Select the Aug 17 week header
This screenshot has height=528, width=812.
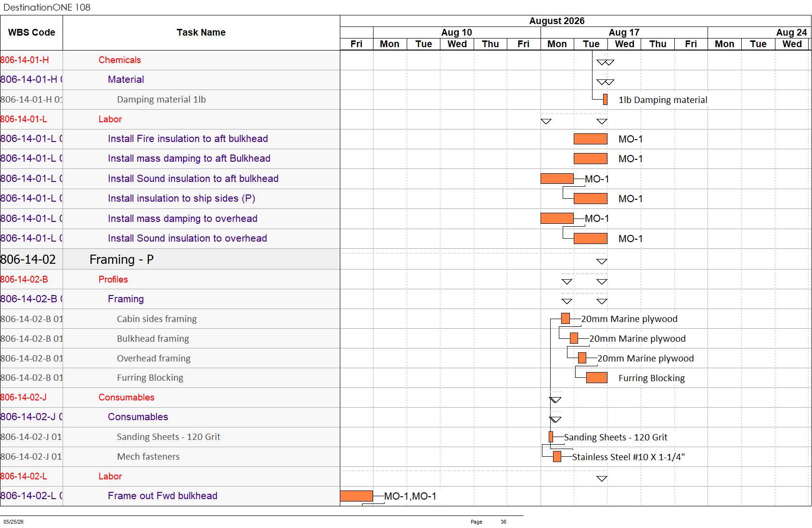(624, 32)
